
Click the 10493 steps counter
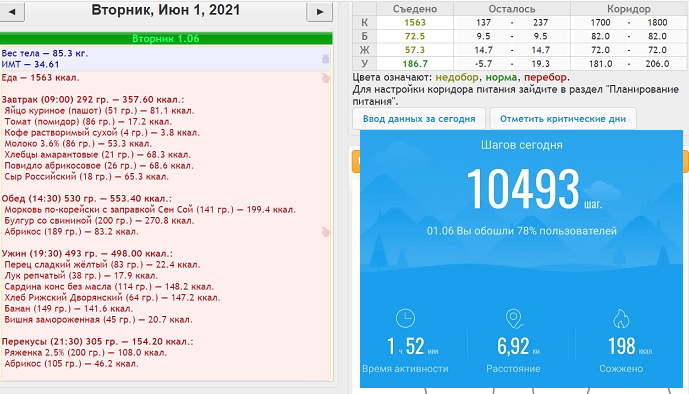click(522, 189)
